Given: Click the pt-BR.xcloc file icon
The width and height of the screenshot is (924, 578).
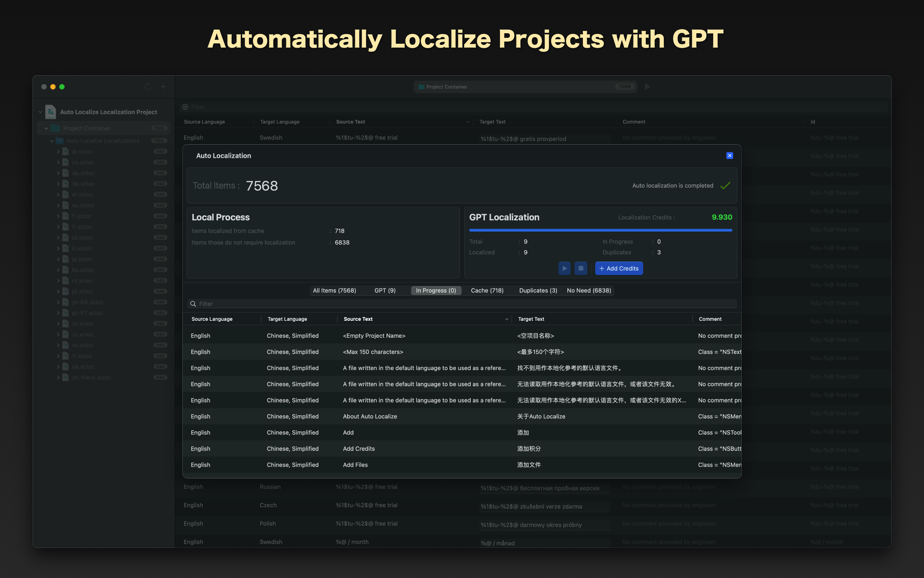Looking at the screenshot, I should (66, 302).
